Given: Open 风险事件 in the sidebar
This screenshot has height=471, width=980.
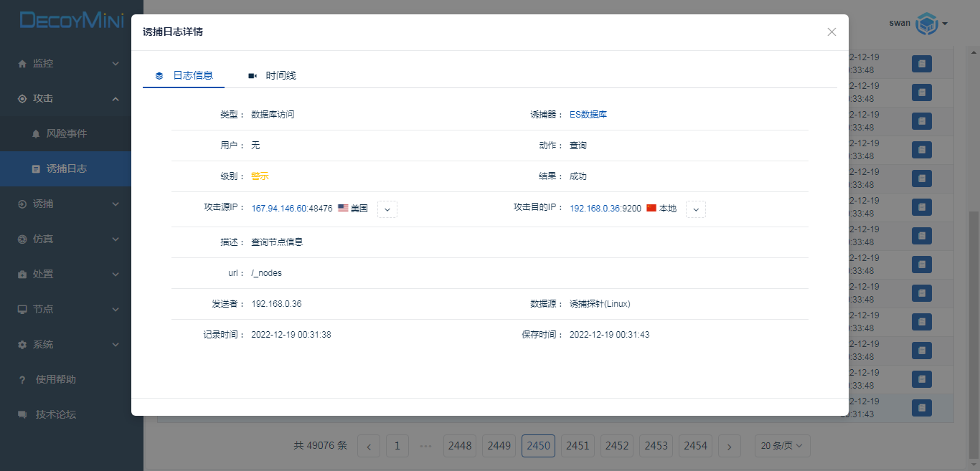Looking at the screenshot, I should pos(66,133).
